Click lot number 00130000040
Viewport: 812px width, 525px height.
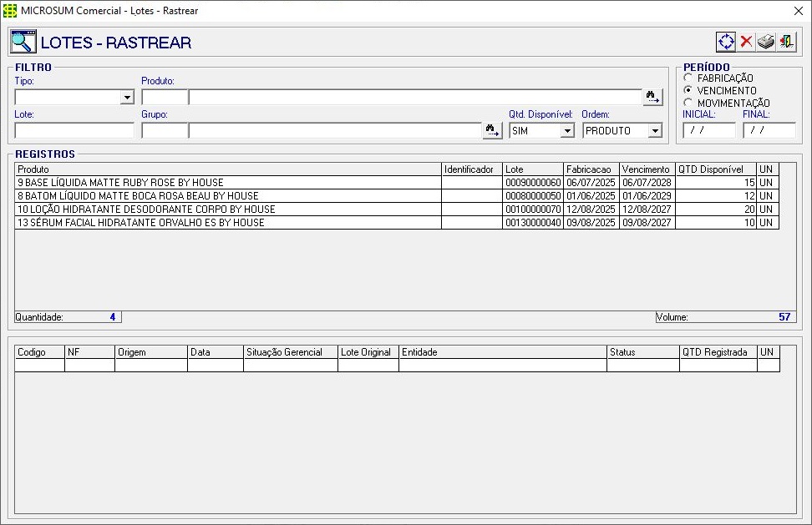pos(533,223)
